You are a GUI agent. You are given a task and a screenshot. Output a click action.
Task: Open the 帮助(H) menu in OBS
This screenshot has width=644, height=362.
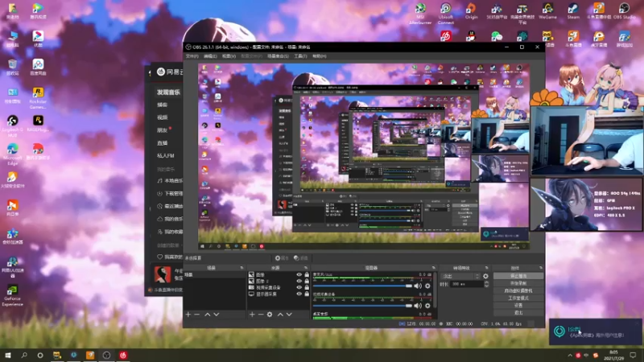click(x=319, y=56)
